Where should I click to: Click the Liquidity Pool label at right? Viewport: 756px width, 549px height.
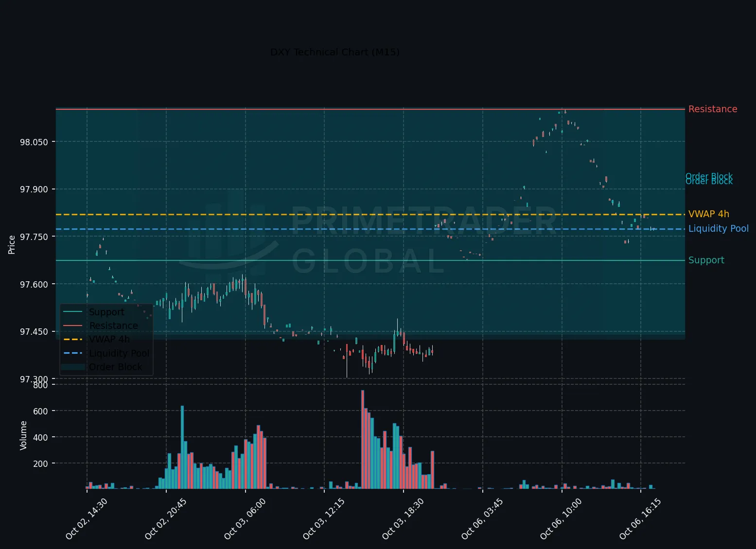tap(718, 229)
